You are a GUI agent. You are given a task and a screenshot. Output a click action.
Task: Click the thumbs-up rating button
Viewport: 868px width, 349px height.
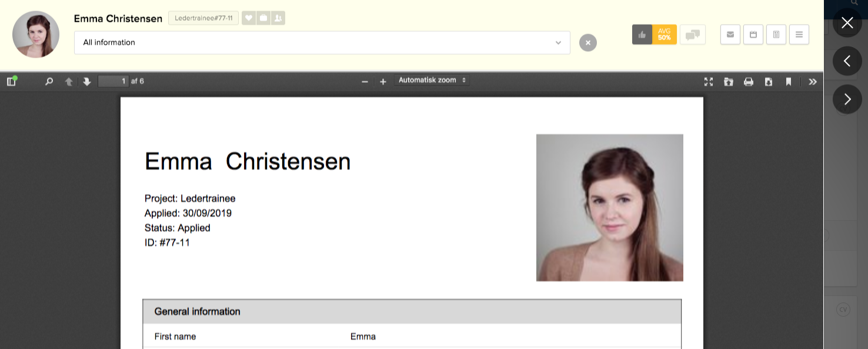tap(642, 35)
